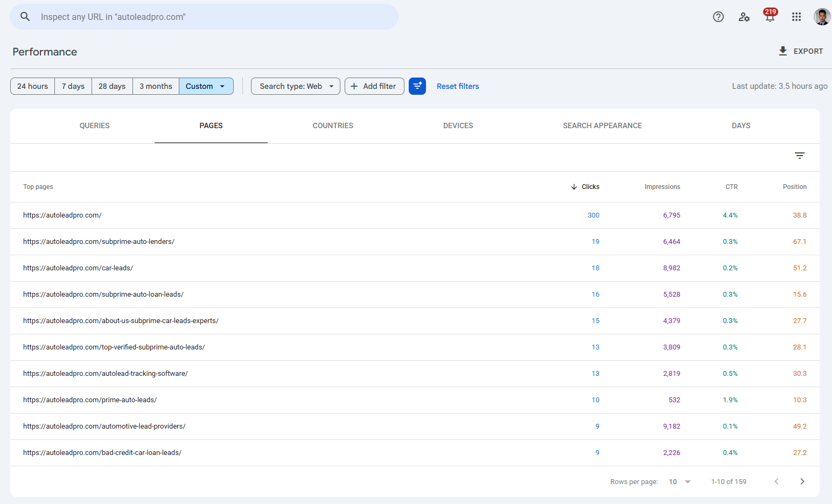832x504 pixels.
Task: Select the automotive-lead-providers page row
Action: click(x=415, y=426)
